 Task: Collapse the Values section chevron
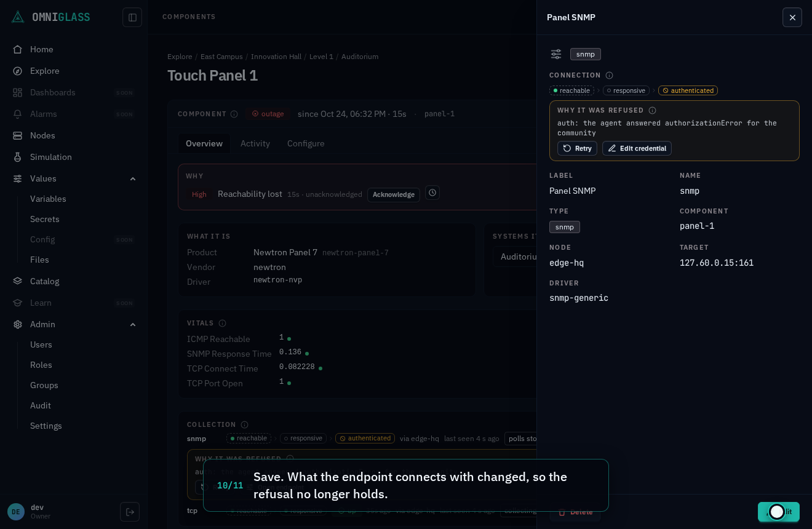(133, 178)
